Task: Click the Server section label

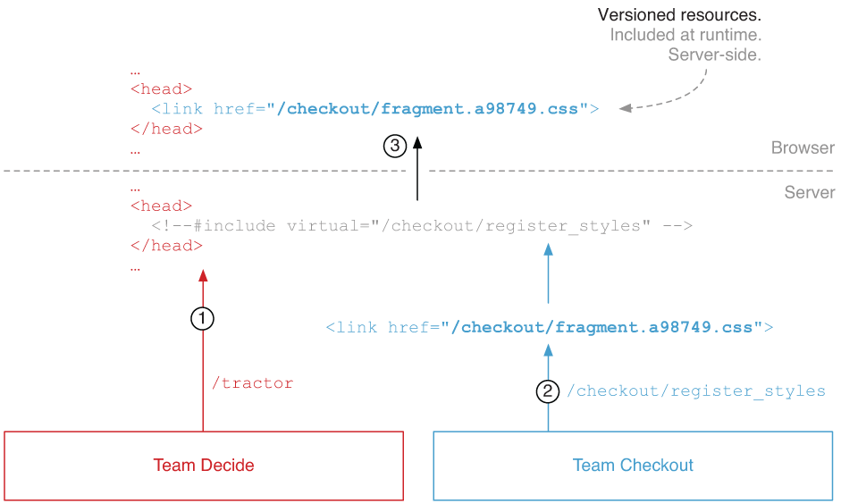Action: coord(809,192)
